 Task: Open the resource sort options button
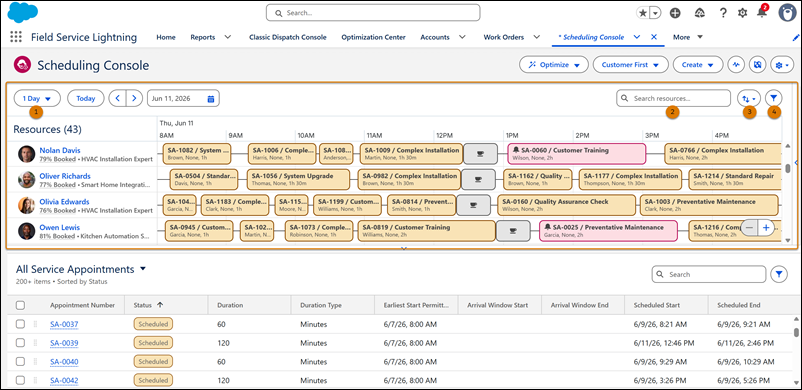click(749, 98)
